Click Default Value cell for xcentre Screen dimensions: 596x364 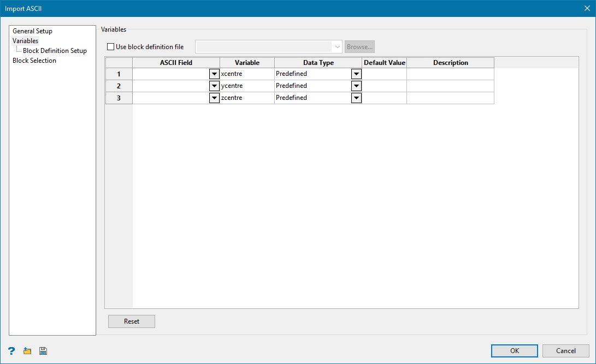pyautogui.click(x=385, y=74)
